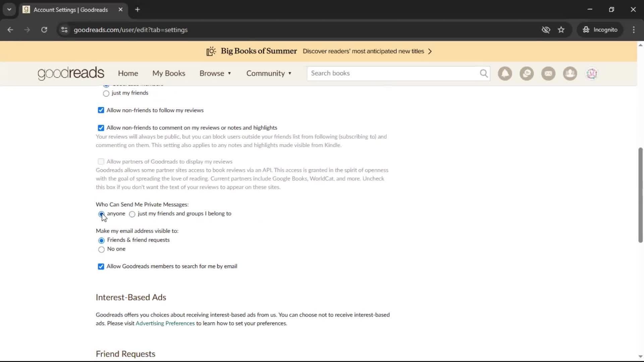The image size is (644, 362).
Task: Open the tab search dropdown arrow
Action: pos(9,10)
